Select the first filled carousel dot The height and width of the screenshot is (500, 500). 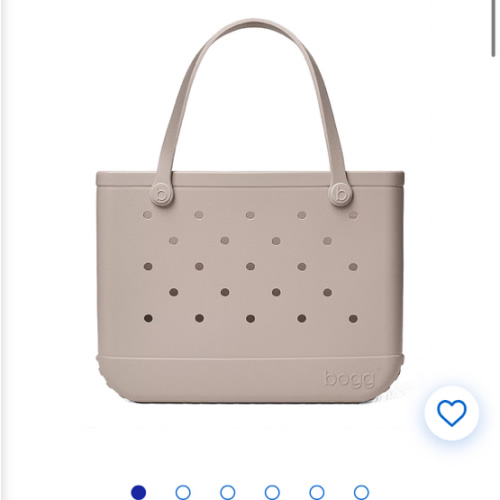(x=138, y=492)
